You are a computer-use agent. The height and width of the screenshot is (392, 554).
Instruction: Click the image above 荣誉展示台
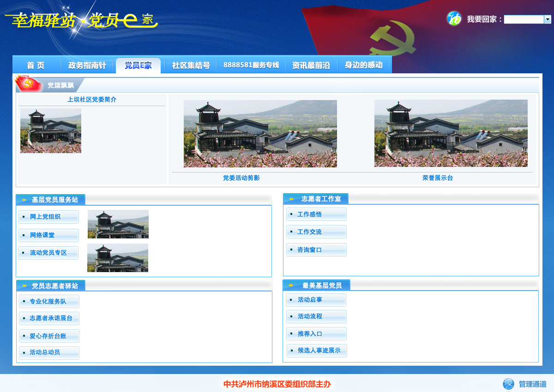451,134
